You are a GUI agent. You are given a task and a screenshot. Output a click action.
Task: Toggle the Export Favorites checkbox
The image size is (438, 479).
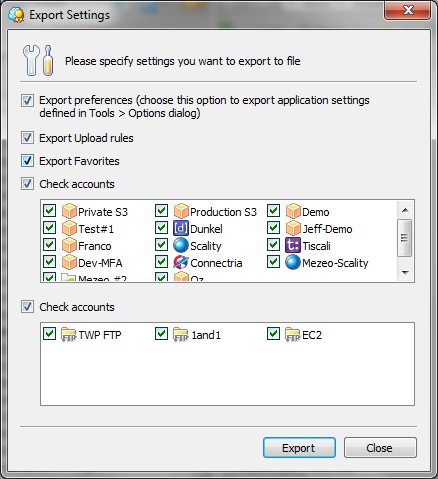pos(27,161)
